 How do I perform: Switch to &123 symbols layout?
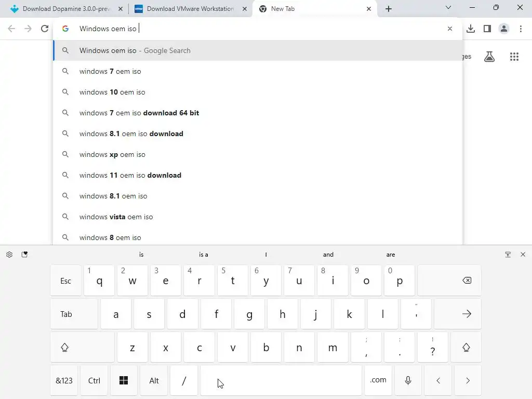tap(64, 380)
